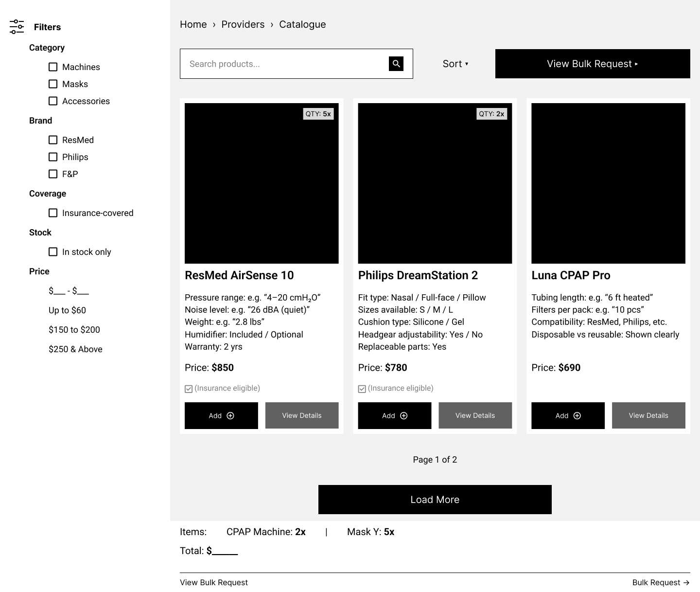The width and height of the screenshot is (700, 592).
Task: Click the CPAP Machine: 2x summary item
Action: click(266, 532)
